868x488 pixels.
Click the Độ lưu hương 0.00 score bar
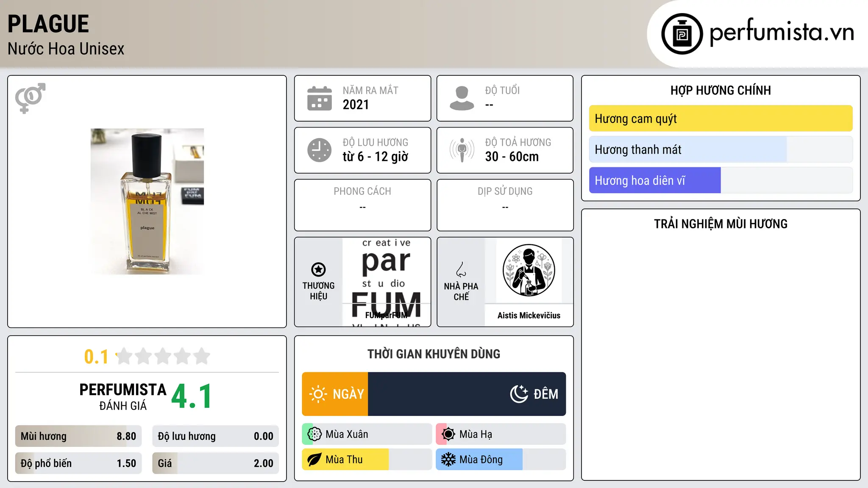click(x=215, y=436)
